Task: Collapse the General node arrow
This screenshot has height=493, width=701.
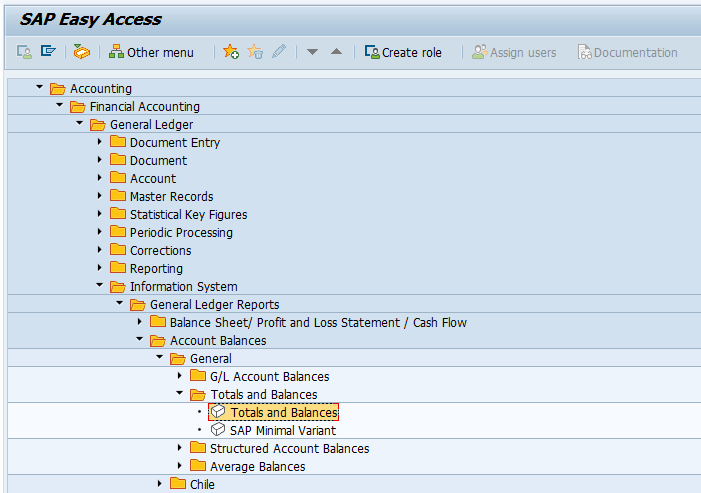Action: (160, 357)
